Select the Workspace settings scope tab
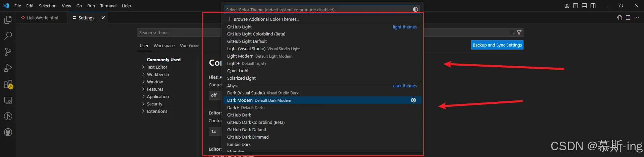 (x=164, y=46)
